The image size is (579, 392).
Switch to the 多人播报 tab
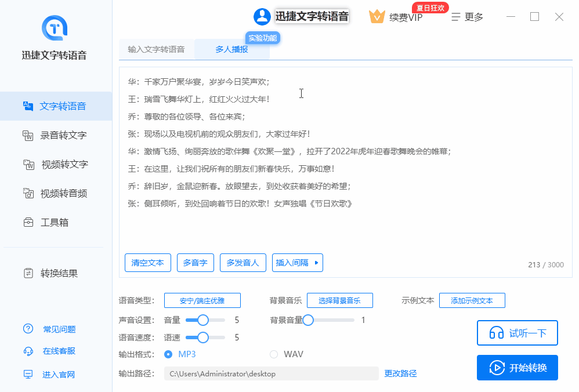[x=232, y=49]
